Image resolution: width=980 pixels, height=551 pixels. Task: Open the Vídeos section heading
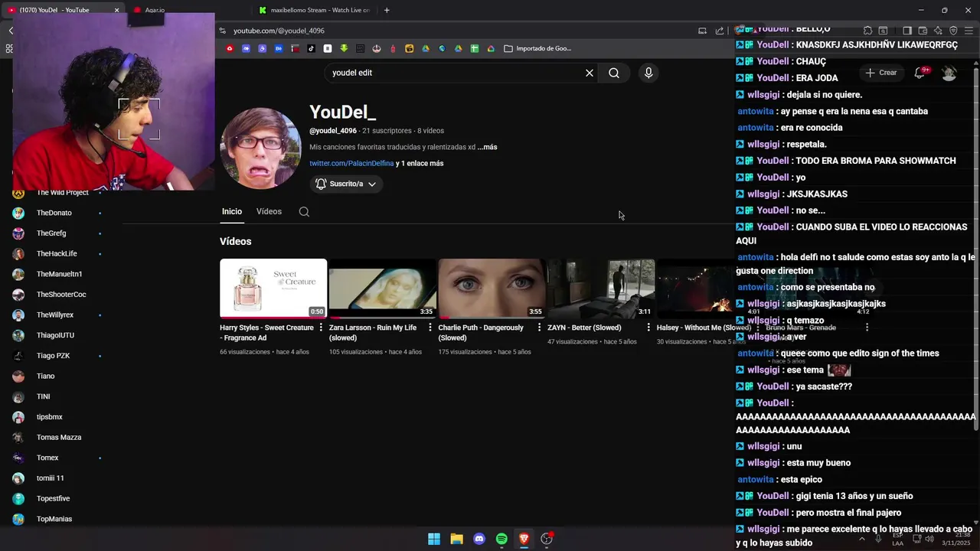(x=235, y=241)
